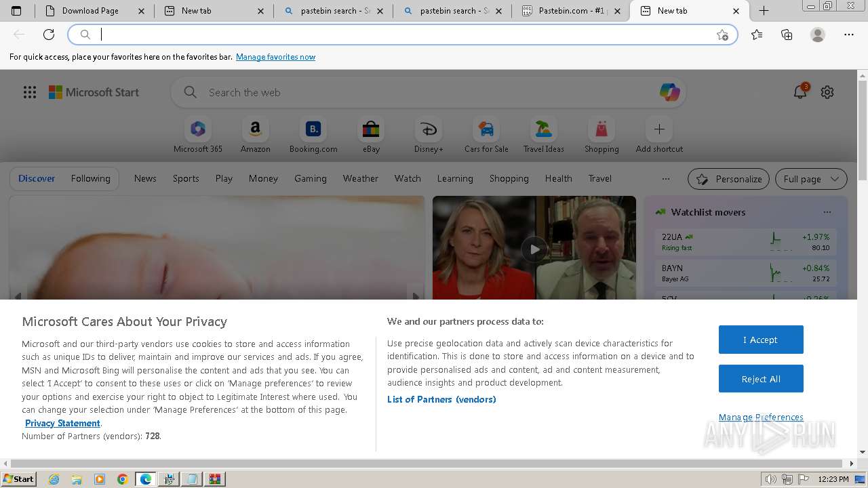Open List of Partners (vendors) link

[x=441, y=399]
